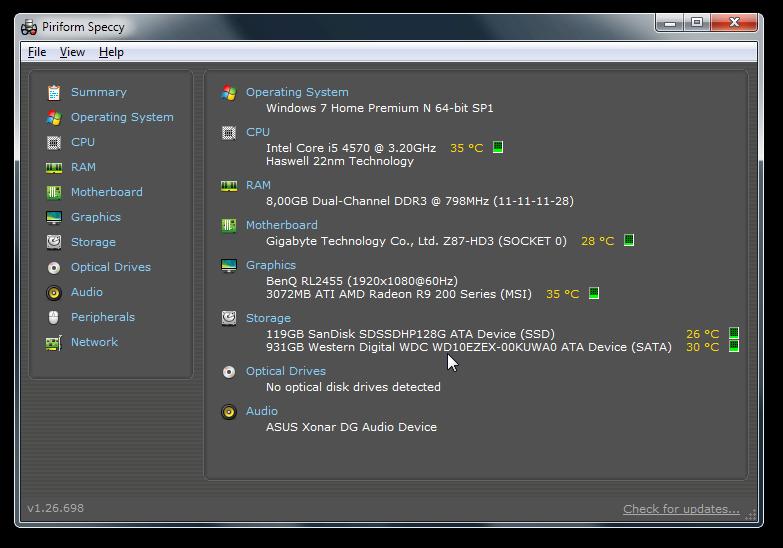783x548 pixels.
Task: Click the CPU heading in main panel
Action: pos(258,132)
